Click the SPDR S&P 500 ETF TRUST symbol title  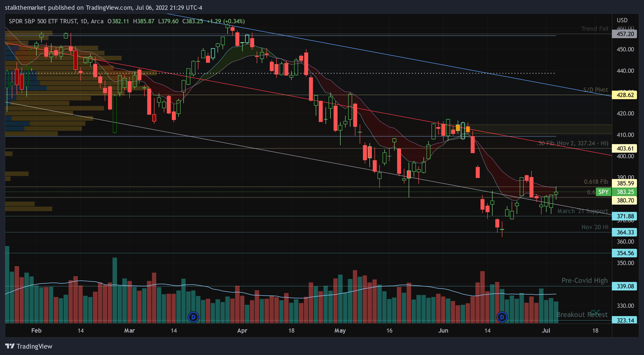pos(43,21)
